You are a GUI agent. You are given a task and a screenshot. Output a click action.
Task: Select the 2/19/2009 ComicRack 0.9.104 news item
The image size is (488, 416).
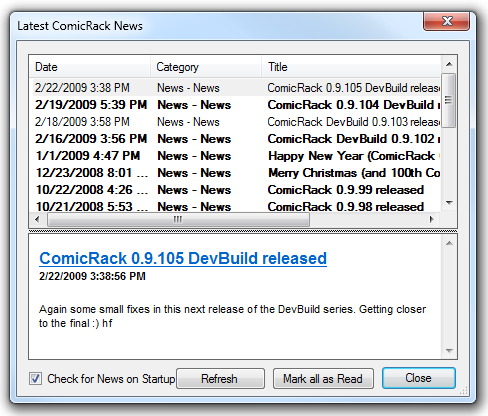tap(235, 105)
